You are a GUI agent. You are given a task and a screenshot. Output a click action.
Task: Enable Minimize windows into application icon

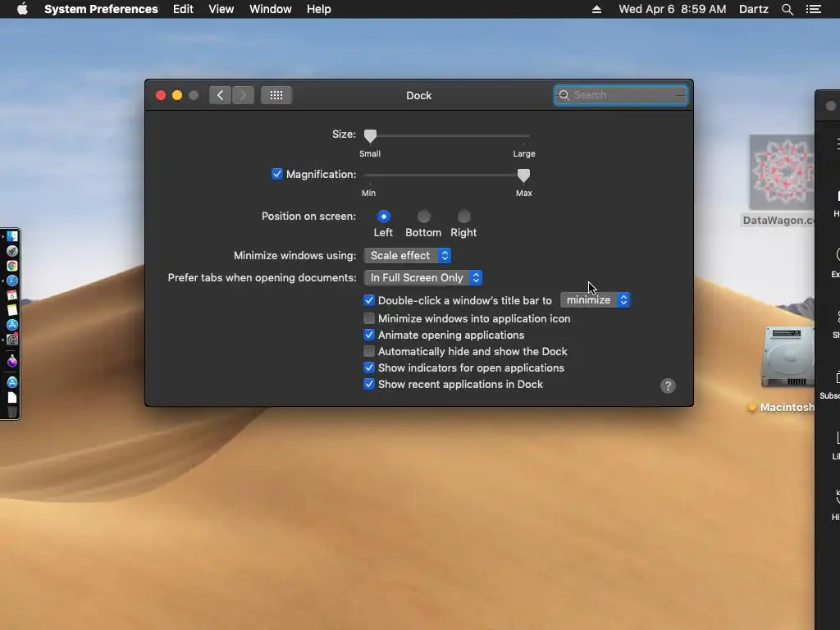tap(369, 318)
